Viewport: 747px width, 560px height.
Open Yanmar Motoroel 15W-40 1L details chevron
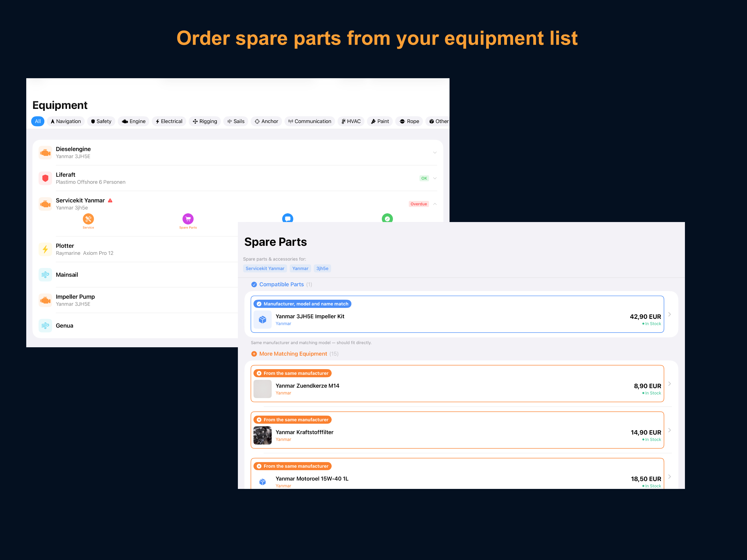(x=670, y=477)
